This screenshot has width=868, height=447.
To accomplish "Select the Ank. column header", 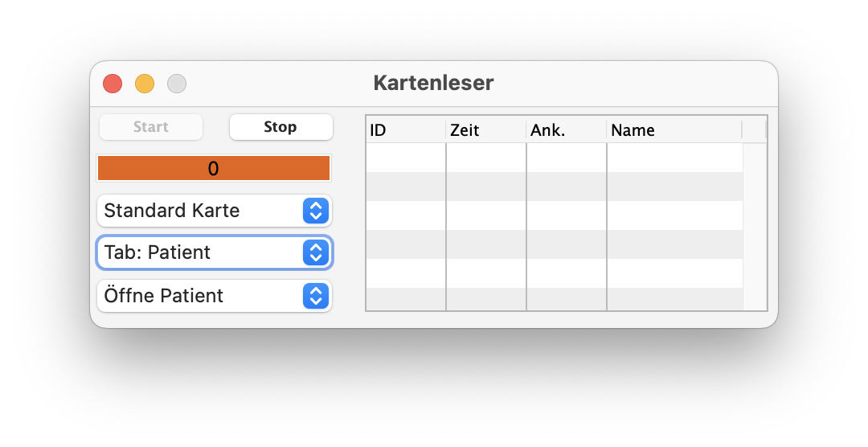I will coord(566,130).
